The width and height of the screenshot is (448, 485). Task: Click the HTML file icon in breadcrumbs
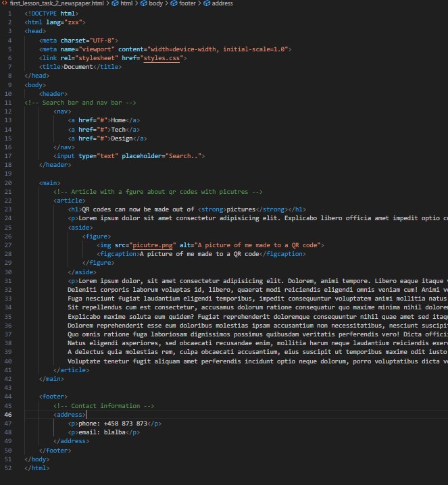click(x=4, y=3)
